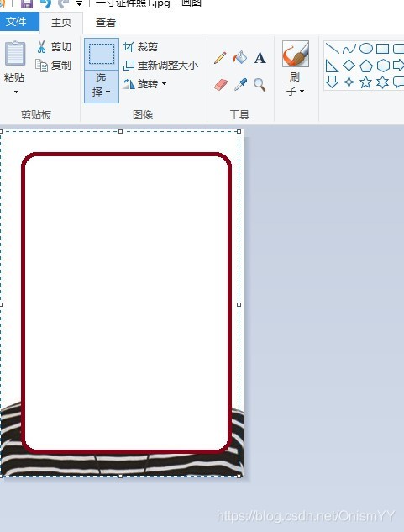Open the 文件 menu tab
The width and height of the screenshot is (404, 532).
[19, 22]
